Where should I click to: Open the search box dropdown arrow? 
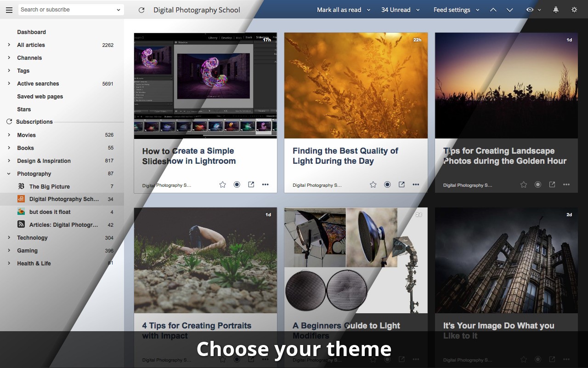119,10
